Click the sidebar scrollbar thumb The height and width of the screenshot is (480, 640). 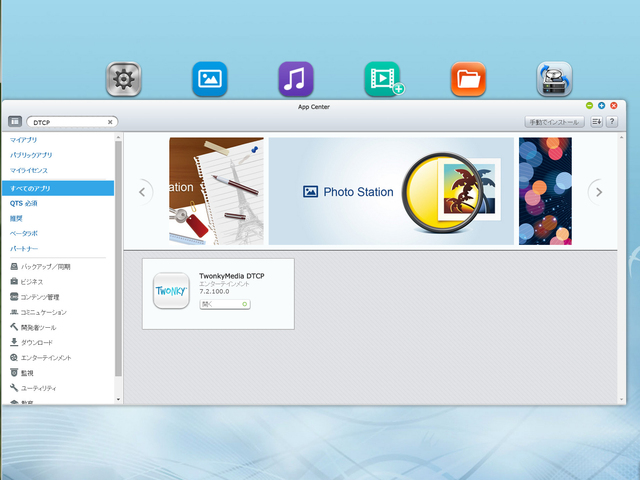pos(118,258)
